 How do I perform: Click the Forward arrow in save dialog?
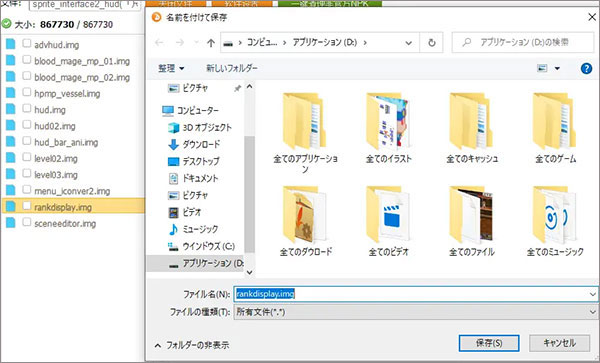point(179,42)
